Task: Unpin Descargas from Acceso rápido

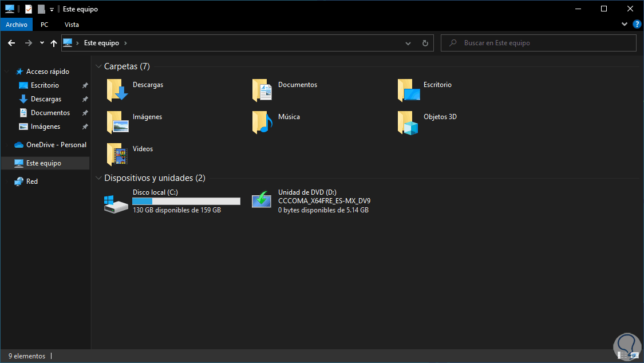Action: (x=85, y=98)
